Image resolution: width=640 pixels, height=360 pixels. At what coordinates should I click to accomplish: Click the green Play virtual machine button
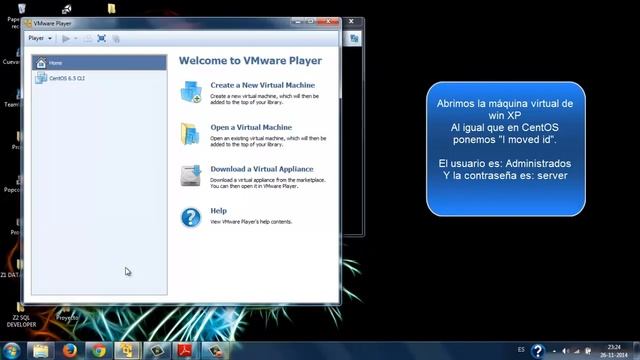(65, 39)
